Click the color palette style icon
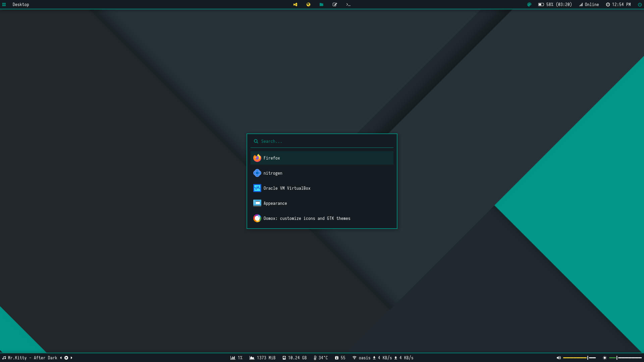 click(x=529, y=5)
